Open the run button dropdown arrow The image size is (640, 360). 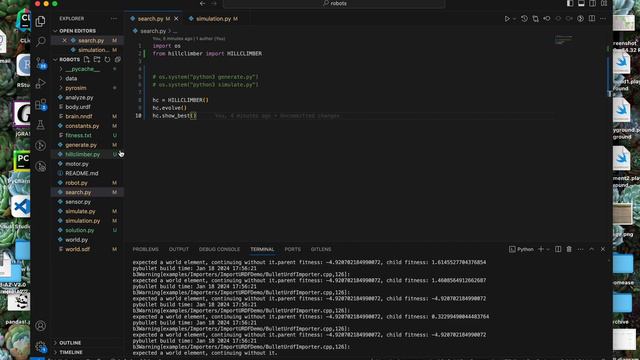coord(514,19)
